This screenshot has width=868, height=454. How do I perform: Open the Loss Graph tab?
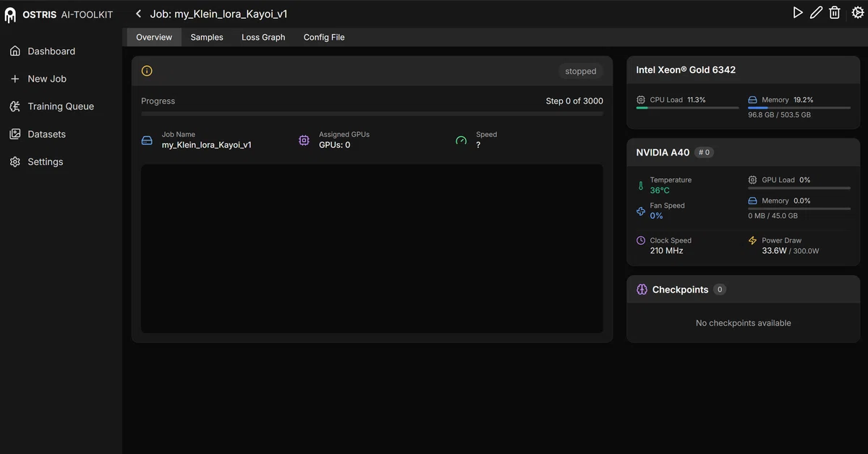pos(263,37)
